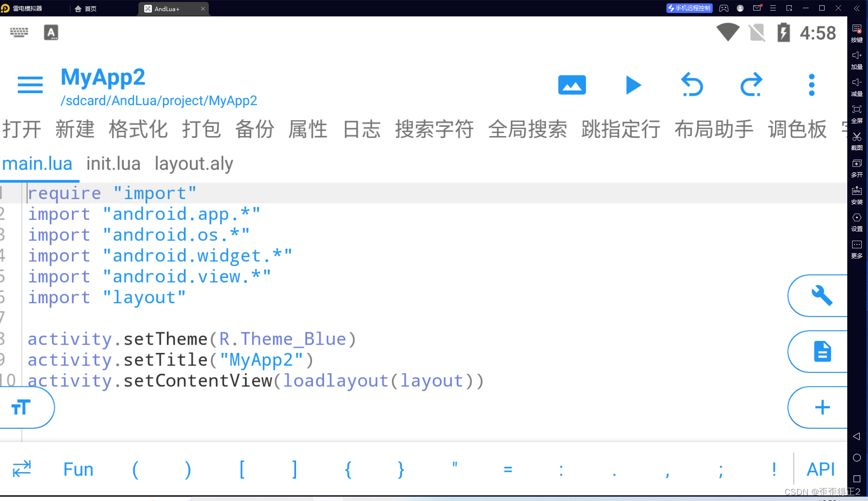Insert period symbol from symbol bar
Viewport: 868px width, 501px height.
pyautogui.click(x=614, y=474)
